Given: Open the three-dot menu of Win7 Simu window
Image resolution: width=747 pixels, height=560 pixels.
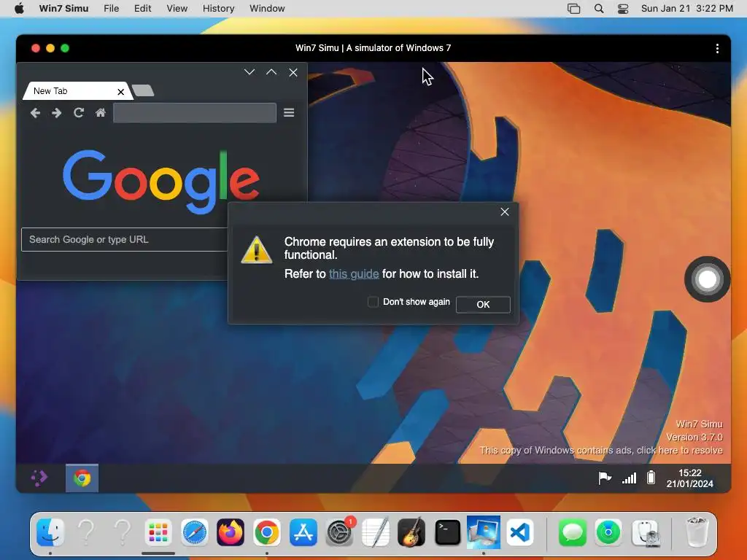Looking at the screenshot, I should (717, 49).
